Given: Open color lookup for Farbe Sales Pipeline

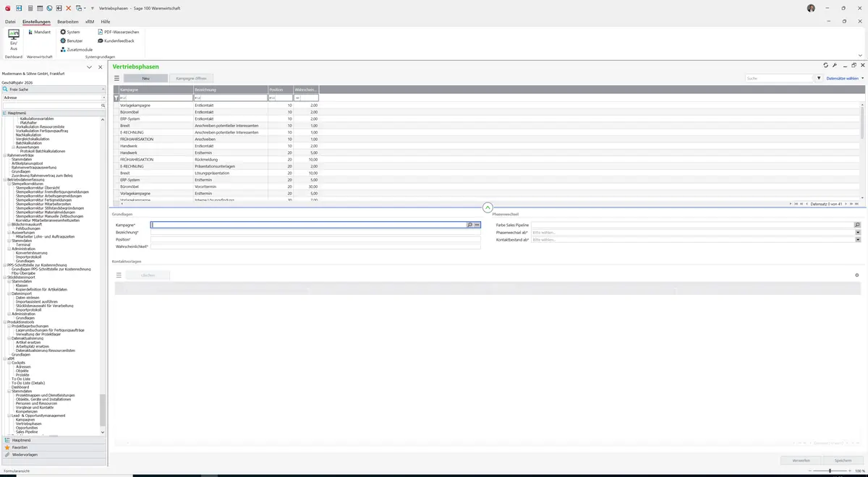Looking at the screenshot, I should tap(858, 225).
